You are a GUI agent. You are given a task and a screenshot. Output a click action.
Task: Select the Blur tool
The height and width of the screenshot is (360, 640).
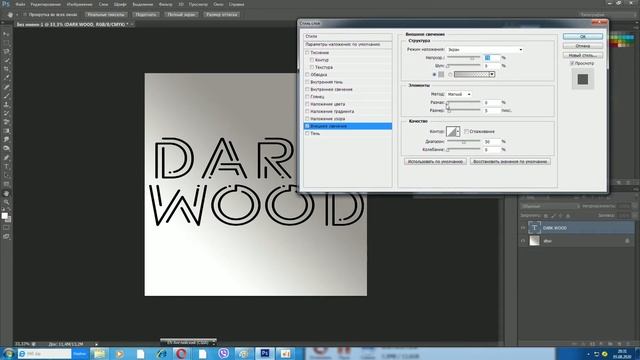pos(6,140)
